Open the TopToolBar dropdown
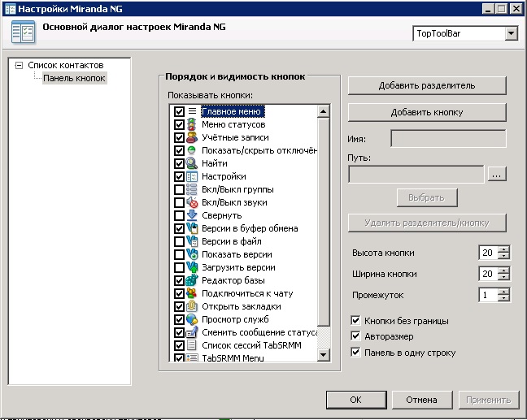 coord(512,33)
